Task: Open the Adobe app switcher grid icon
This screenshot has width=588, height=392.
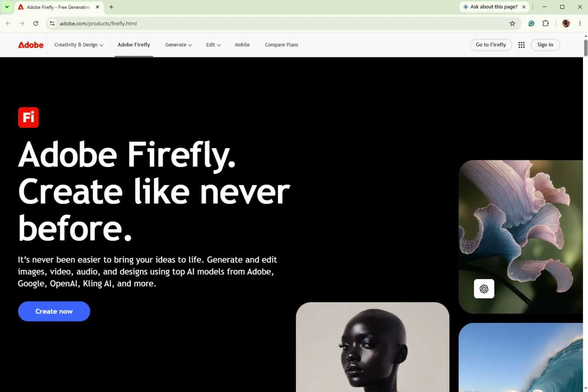Action: click(x=521, y=45)
